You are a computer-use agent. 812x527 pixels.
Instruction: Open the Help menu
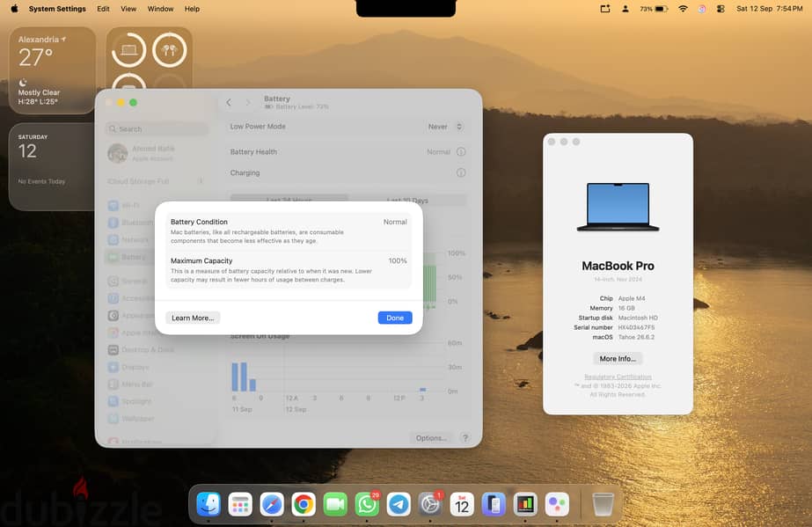point(192,9)
